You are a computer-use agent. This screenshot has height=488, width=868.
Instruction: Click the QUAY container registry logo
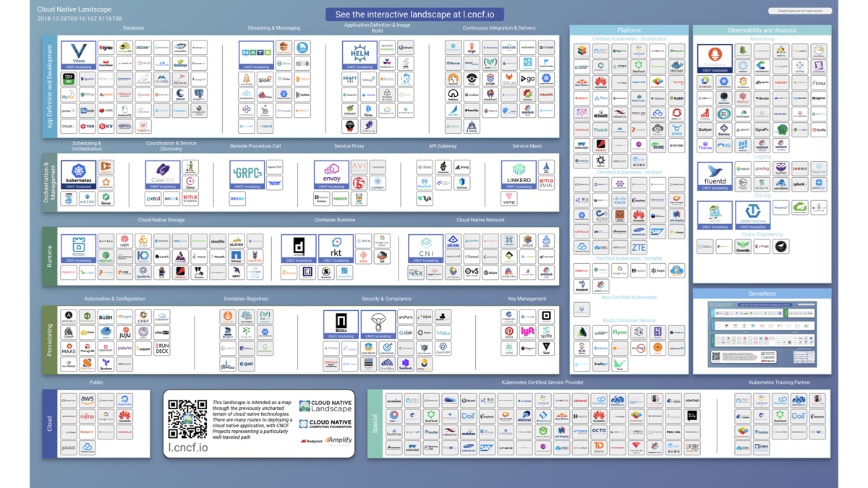[x=247, y=364]
